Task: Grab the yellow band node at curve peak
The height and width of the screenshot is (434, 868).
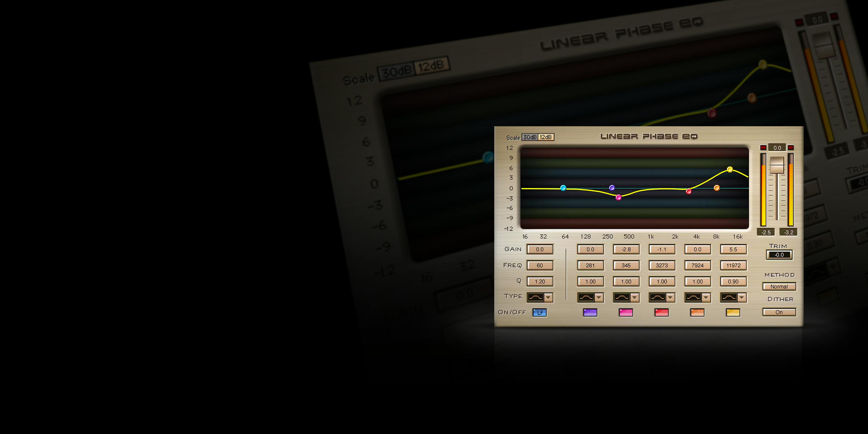Action: (x=730, y=170)
